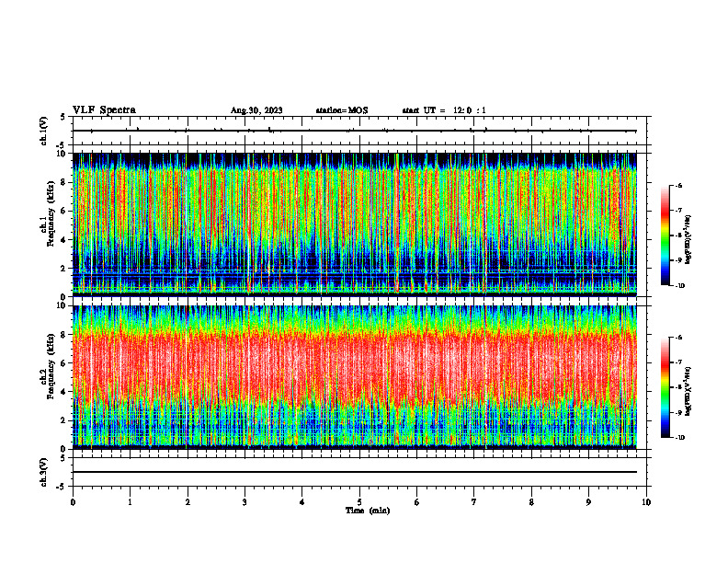Click the ch.1 color scale bar

pyautogui.click(x=665, y=236)
